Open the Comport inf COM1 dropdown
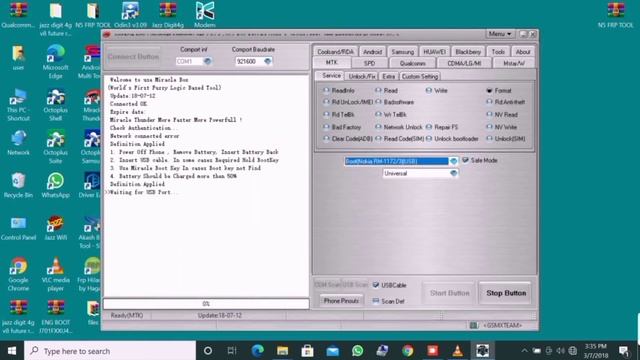The image size is (640, 360). point(208,61)
